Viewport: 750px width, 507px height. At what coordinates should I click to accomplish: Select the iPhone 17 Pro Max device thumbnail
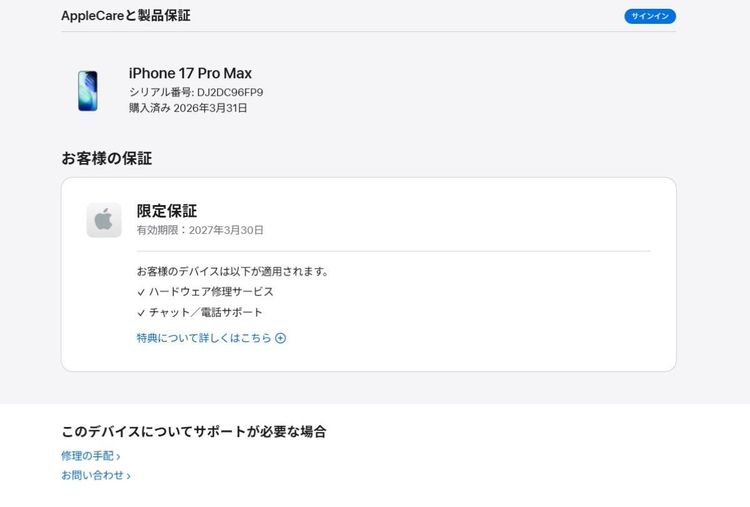[88, 91]
